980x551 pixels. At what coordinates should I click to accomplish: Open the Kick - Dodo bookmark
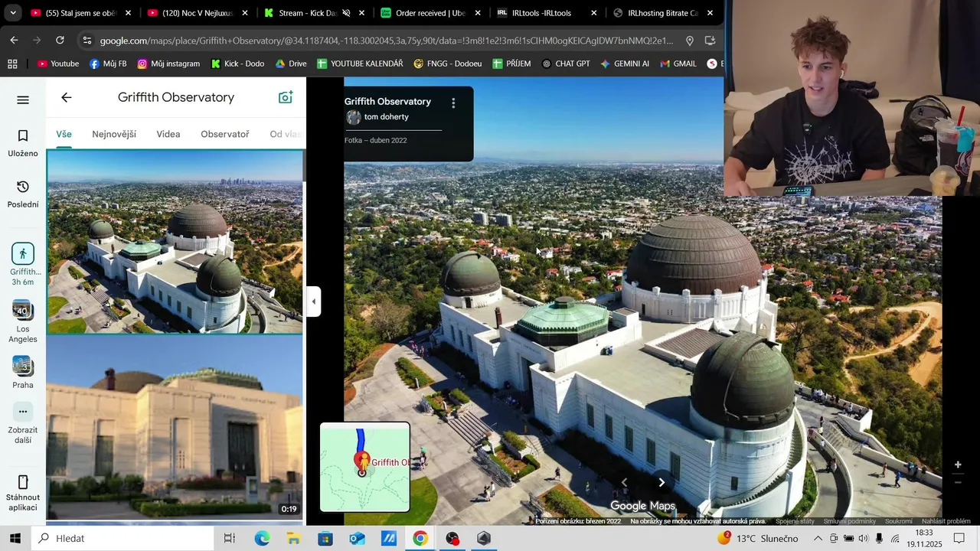238,64
